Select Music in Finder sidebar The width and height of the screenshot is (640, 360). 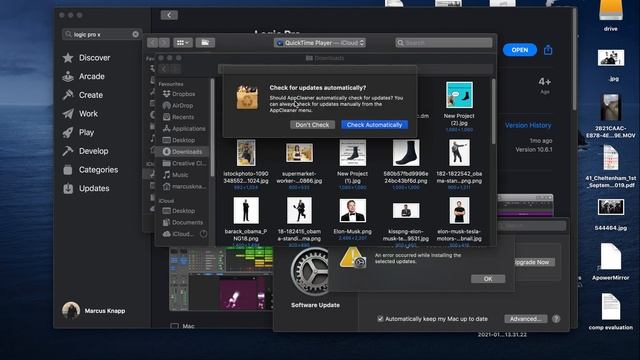[x=176, y=175]
